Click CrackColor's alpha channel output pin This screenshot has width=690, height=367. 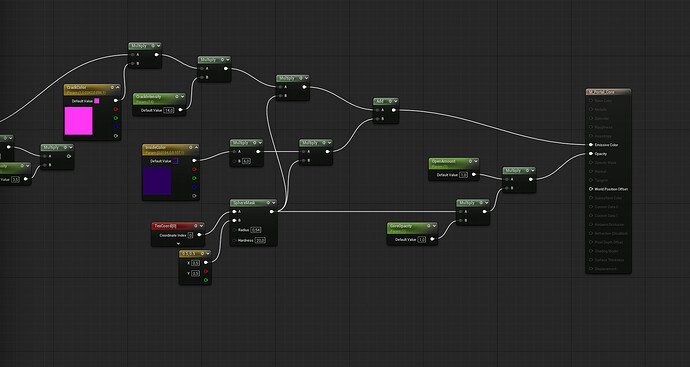[x=116, y=136]
